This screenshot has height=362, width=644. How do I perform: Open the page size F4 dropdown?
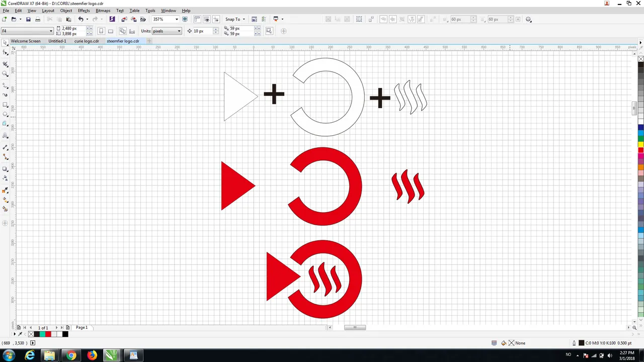click(51, 31)
